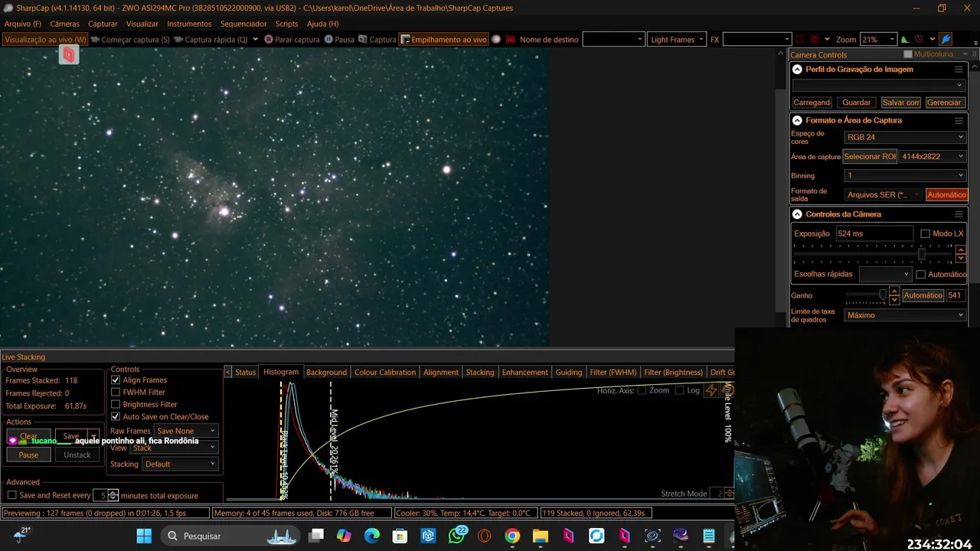Image resolution: width=980 pixels, height=551 pixels.
Task: Click the gain Automático button
Action: coord(923,295)
